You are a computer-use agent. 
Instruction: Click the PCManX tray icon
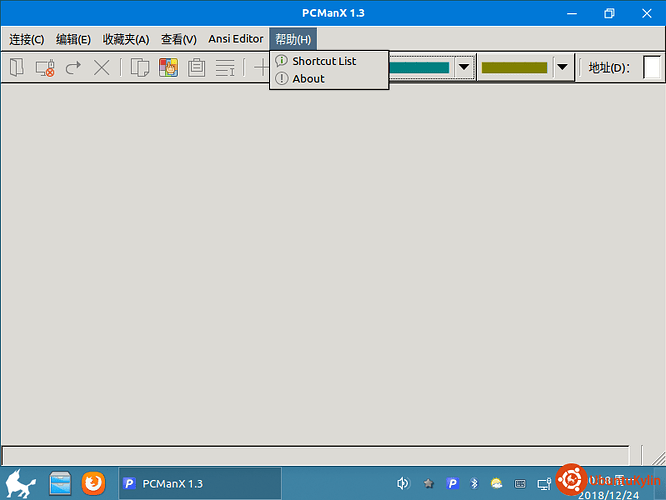[452, 483]
